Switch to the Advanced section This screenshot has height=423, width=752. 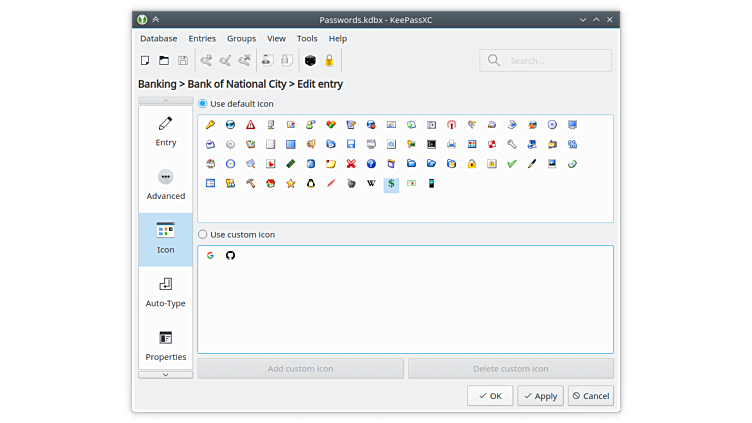click(166, 185)
